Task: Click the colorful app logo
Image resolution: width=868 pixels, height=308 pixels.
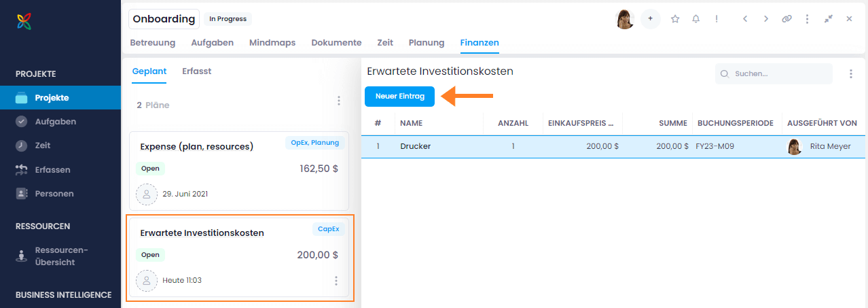Action: (x=24, y=22)
